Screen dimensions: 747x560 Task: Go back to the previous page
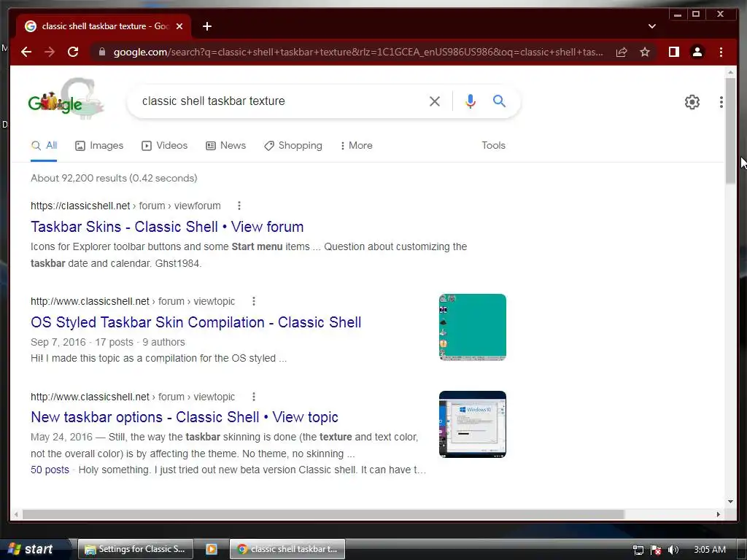(x=26, y=52)
